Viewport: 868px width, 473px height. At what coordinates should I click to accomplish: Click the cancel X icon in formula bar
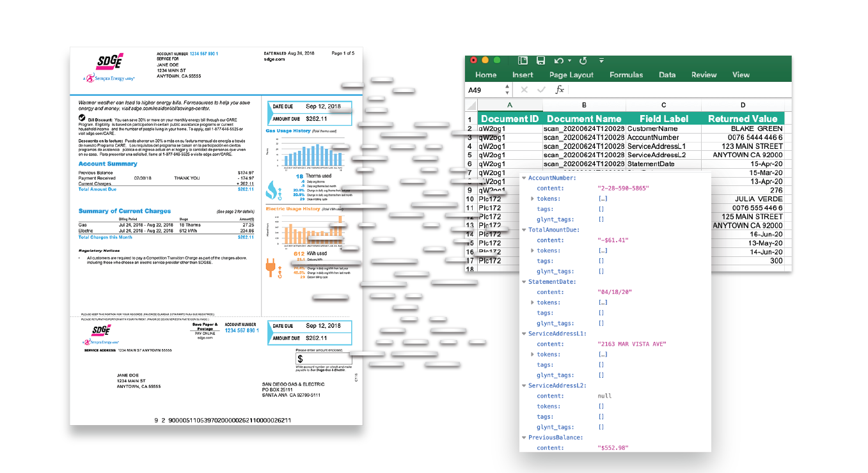pyautogui.click(x=524, y=90)
